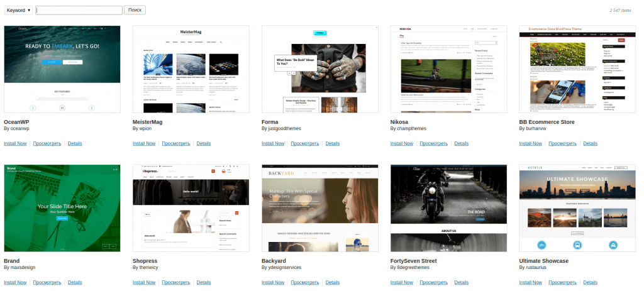Open the BB Ecommerce Store theme screenshot
The image size is (644, 291).
(577, 69)
